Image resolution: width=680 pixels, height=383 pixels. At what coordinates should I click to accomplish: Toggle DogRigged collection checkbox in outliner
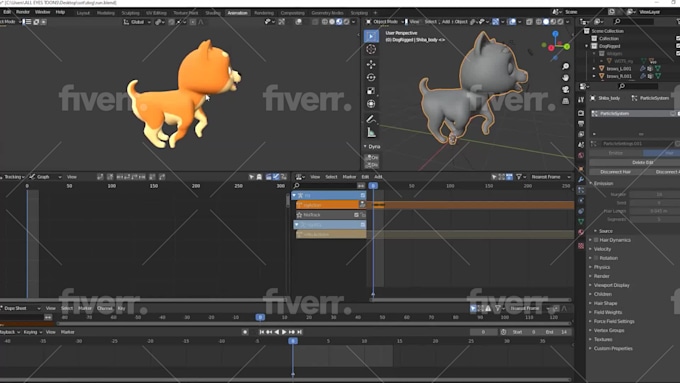tap(678, 46)
